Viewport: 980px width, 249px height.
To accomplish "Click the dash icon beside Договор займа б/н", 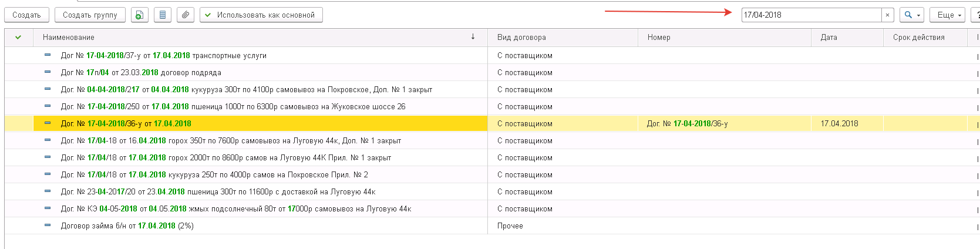I will pos(48,226).
